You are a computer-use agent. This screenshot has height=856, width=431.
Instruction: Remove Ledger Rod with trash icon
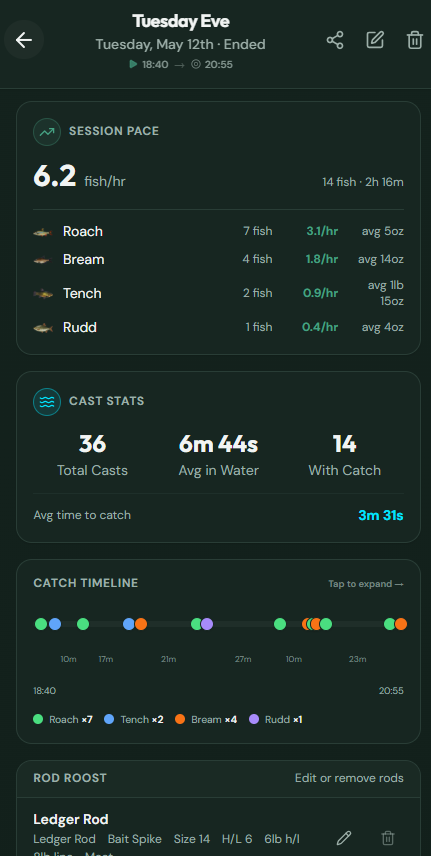click(387, 838)
